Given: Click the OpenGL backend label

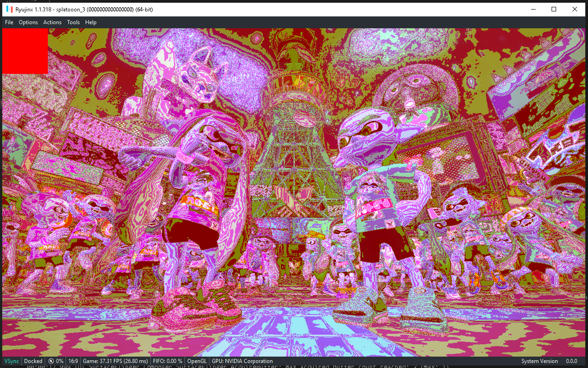Looking at the screenshot, I should (197, 361).
